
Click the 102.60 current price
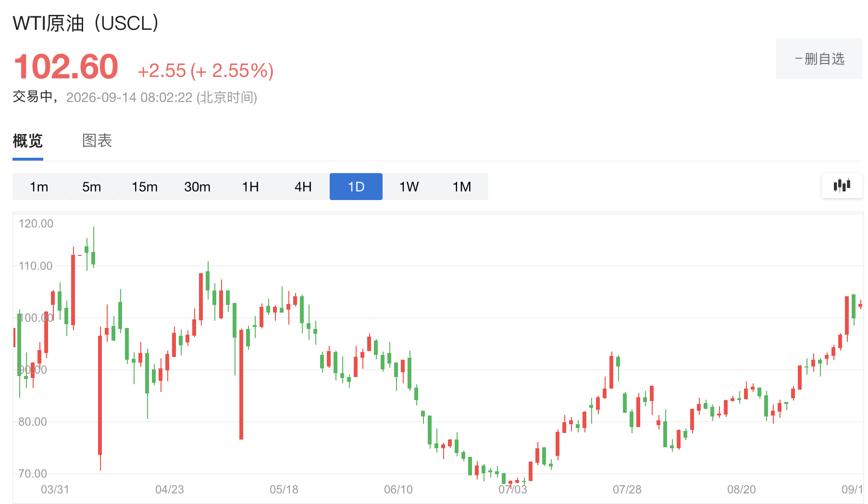tap(66, 66)
